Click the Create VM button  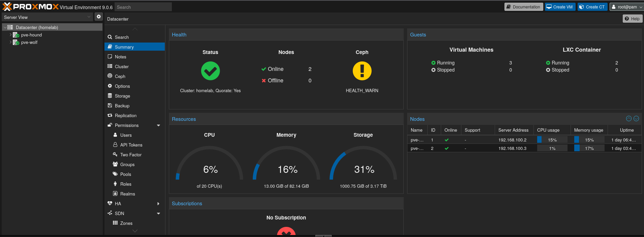coord(560,7)
